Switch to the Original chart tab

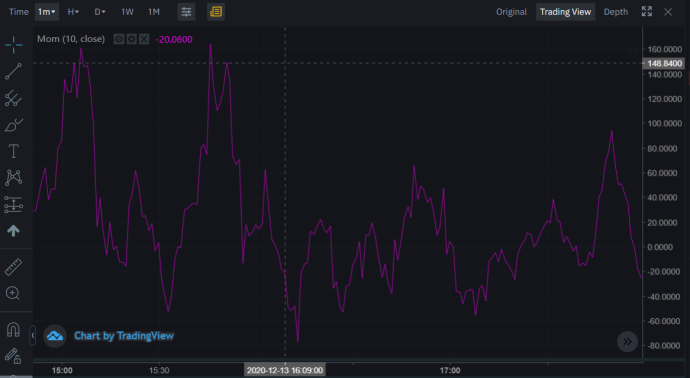click(511, 12)
